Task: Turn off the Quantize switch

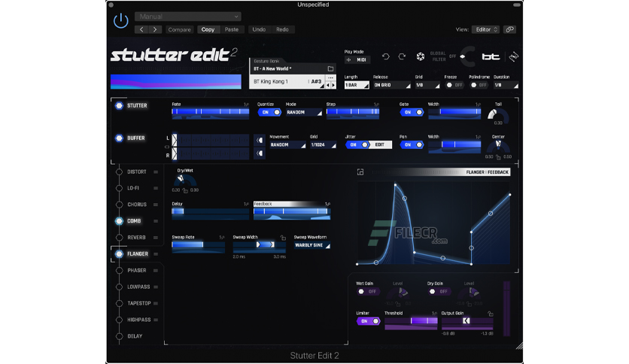Action: point(269,112)
